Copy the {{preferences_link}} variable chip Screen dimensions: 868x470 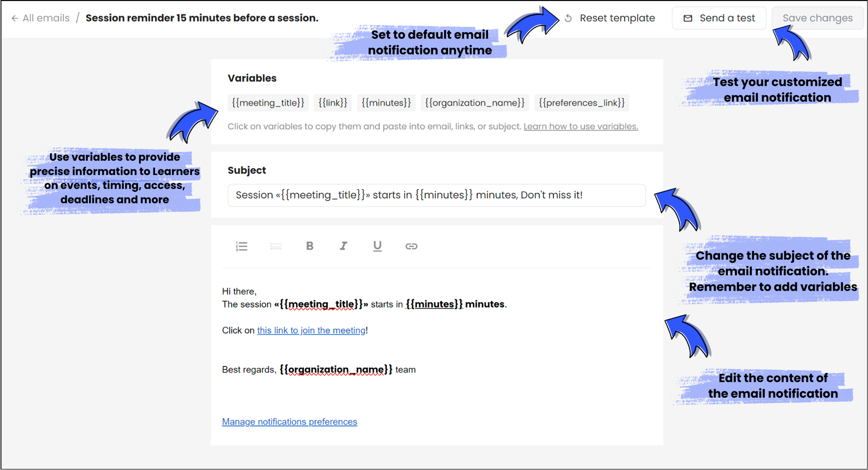click(582, 103)
